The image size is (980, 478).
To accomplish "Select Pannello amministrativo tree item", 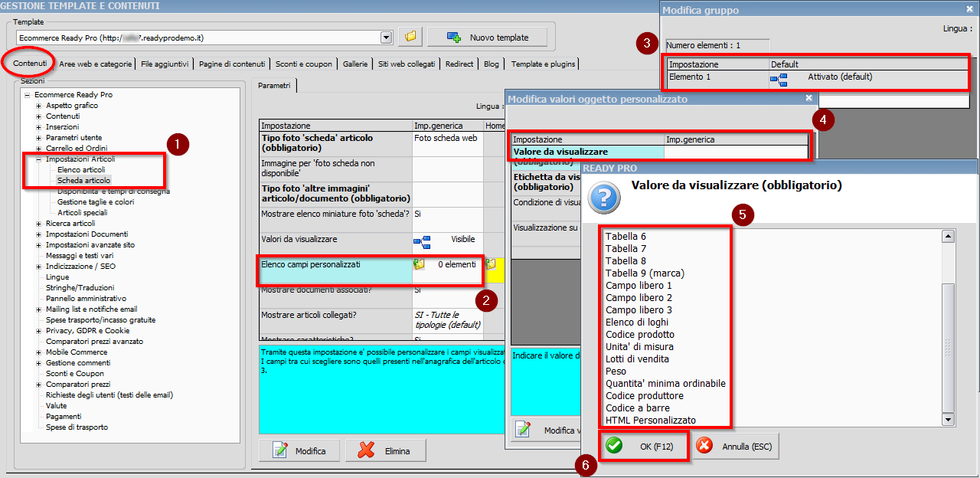I will tap(86, 299).
